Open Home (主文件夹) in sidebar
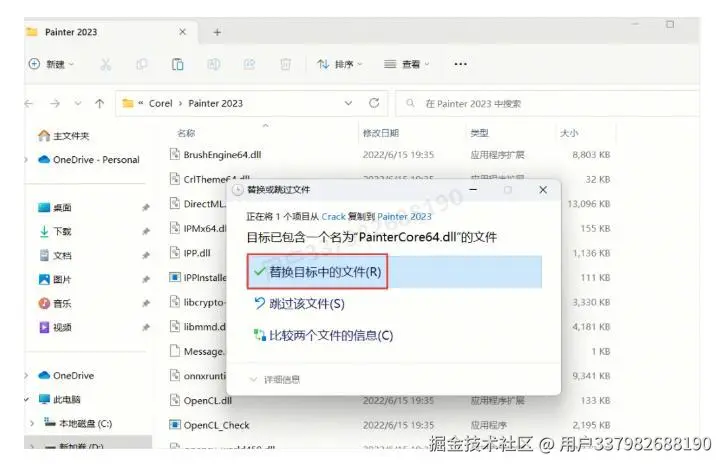Screen dimensions: 725x467 point(63,135)
